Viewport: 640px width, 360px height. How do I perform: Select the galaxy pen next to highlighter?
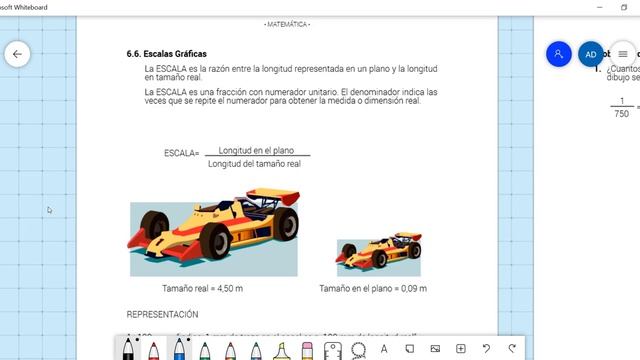click(x=256, y=350)
